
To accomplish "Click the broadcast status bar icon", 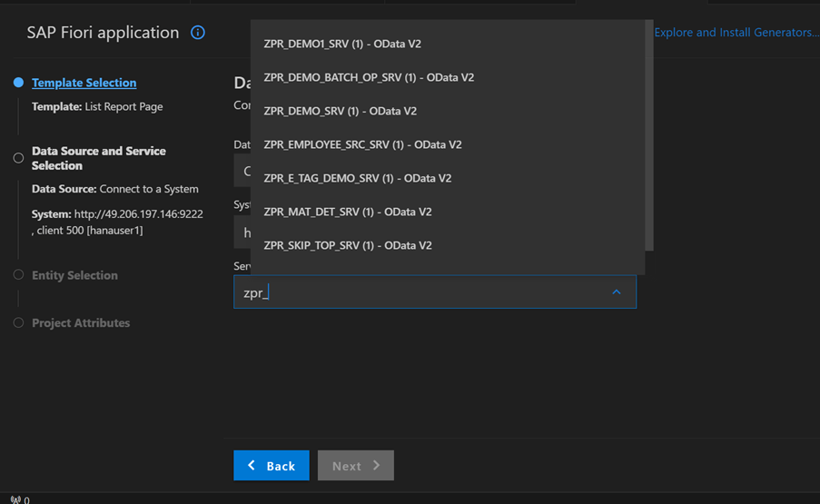I will (15, 499).
